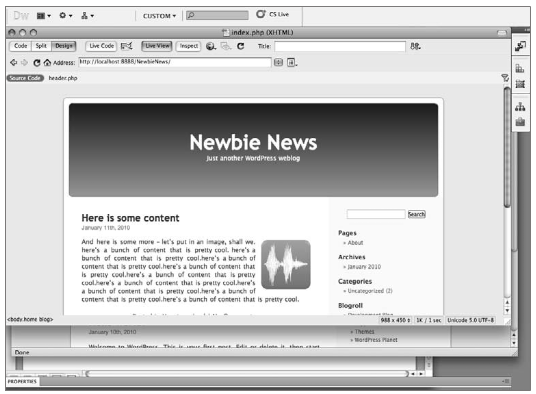Click the audio waveform image in the post

pyautogui.click(x=286, y=264)
